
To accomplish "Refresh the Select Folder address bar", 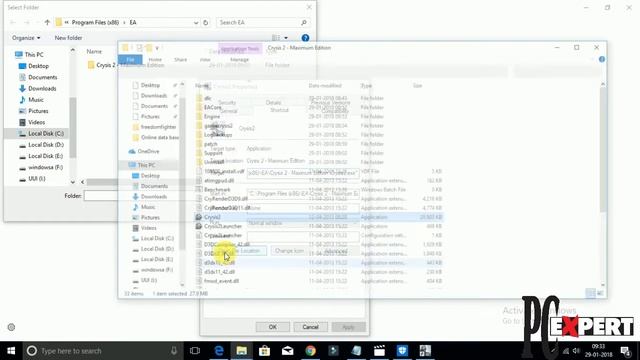I will coord(206,22).
